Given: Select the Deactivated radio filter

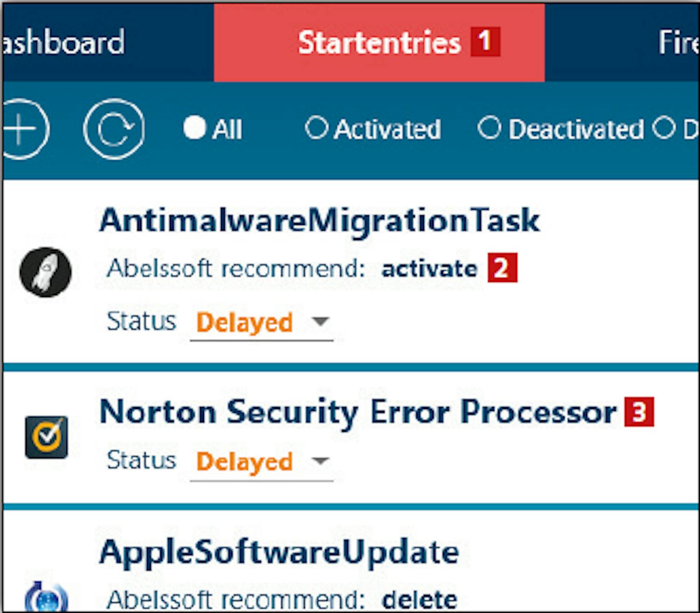Looking at the screenshot, I should (489, 128).
